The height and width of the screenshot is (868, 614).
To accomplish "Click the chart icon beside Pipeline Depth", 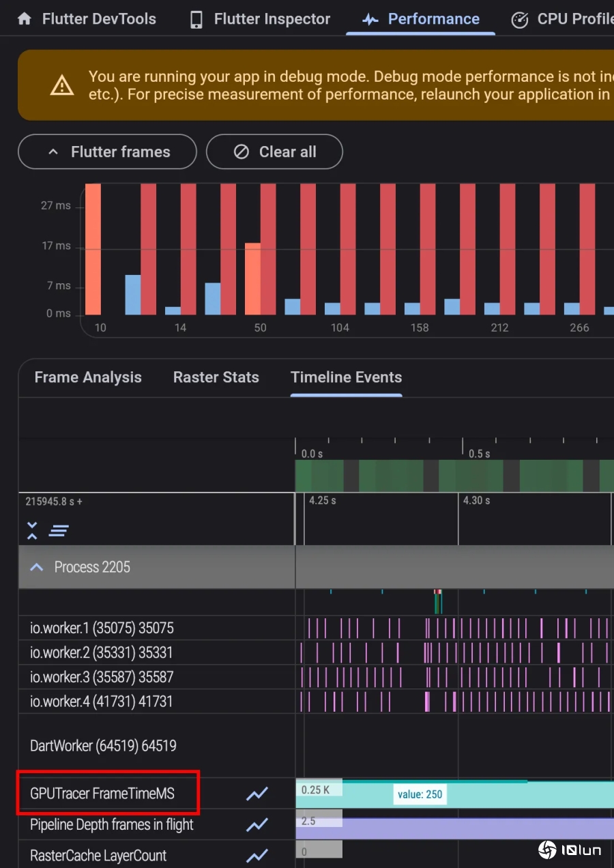I will pos(257,825).
